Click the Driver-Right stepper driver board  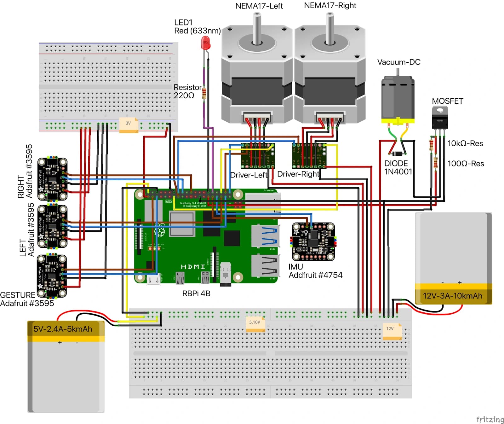pyautogui.click(x=309, y=155)
